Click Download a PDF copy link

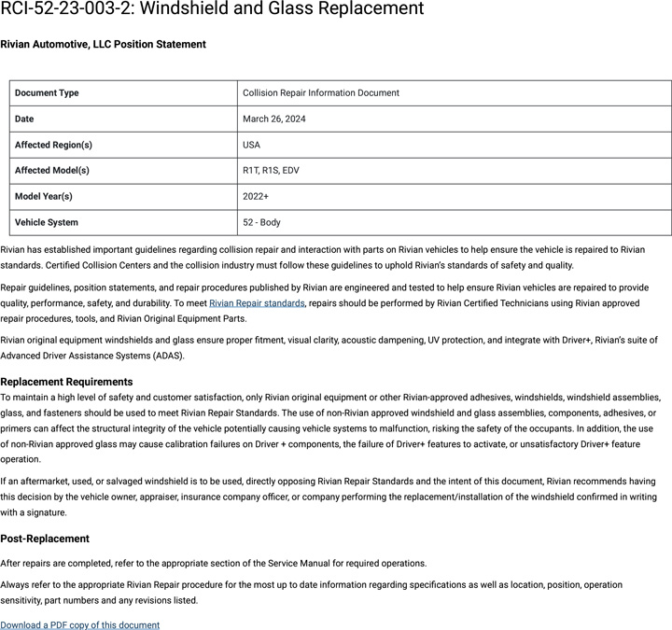[x=79, y=625]
